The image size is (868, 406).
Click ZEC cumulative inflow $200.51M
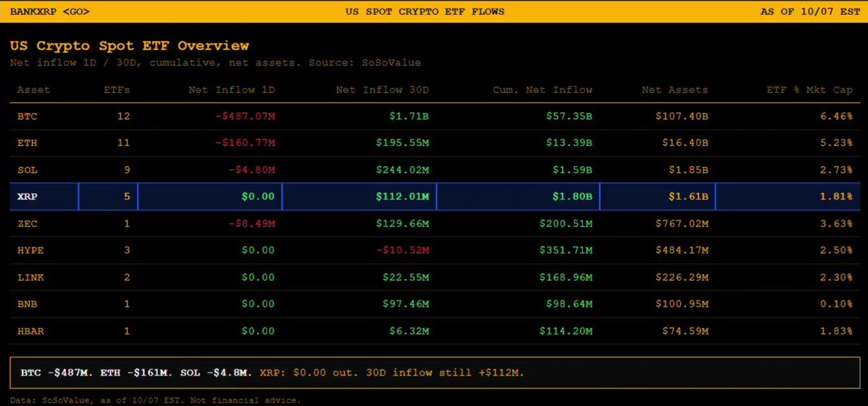click(565, 224)
